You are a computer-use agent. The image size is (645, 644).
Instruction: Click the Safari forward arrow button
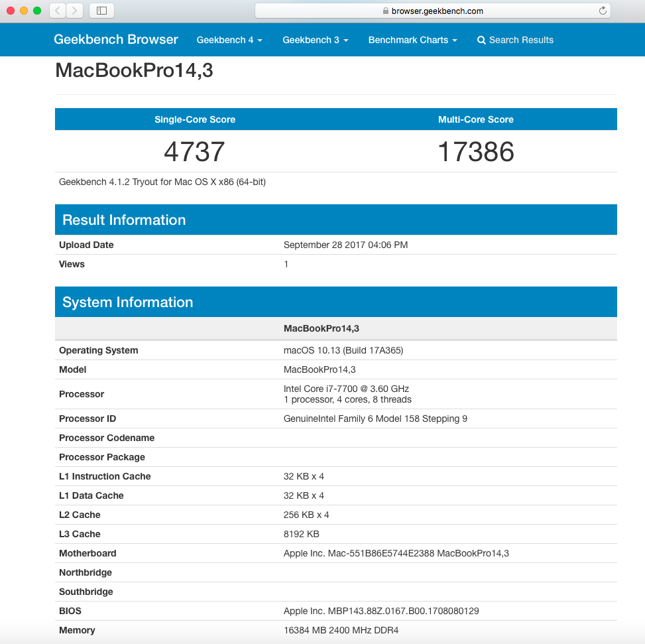[74, 11]
